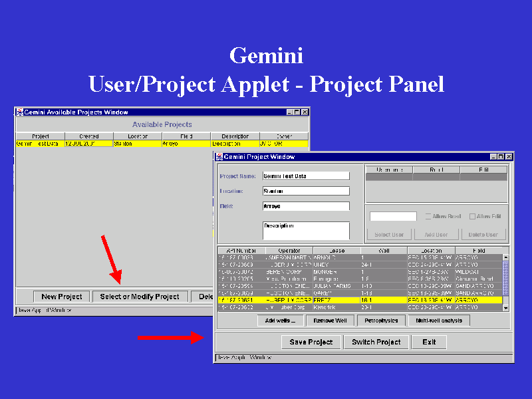Screen dimensions: 532x399
Task: Click the 12 JUL created date cell
Action: [89, 144]
